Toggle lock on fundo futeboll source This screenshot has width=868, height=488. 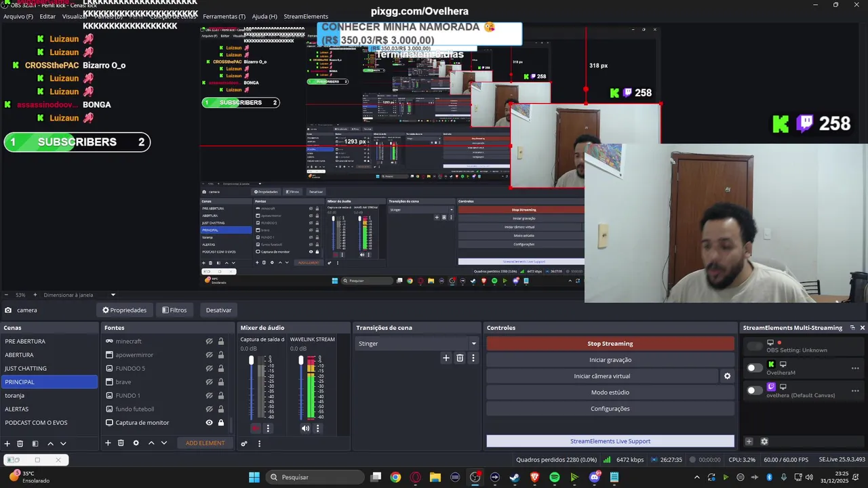coord(220,409)
